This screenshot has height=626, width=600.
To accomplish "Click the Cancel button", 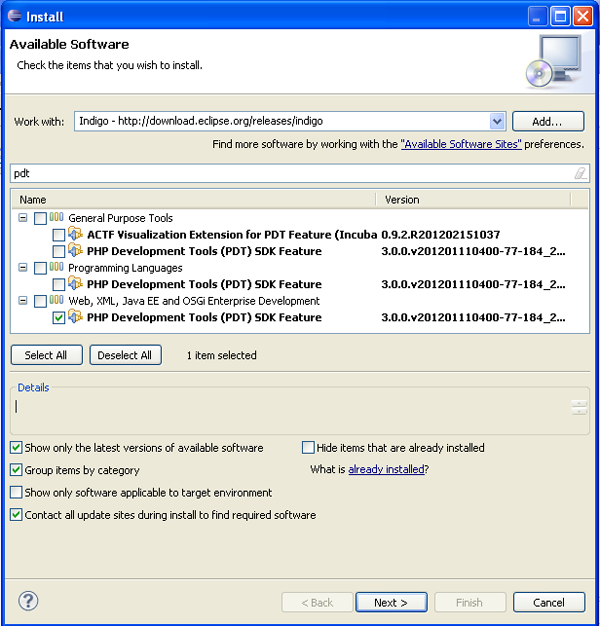I will point(549,602).
